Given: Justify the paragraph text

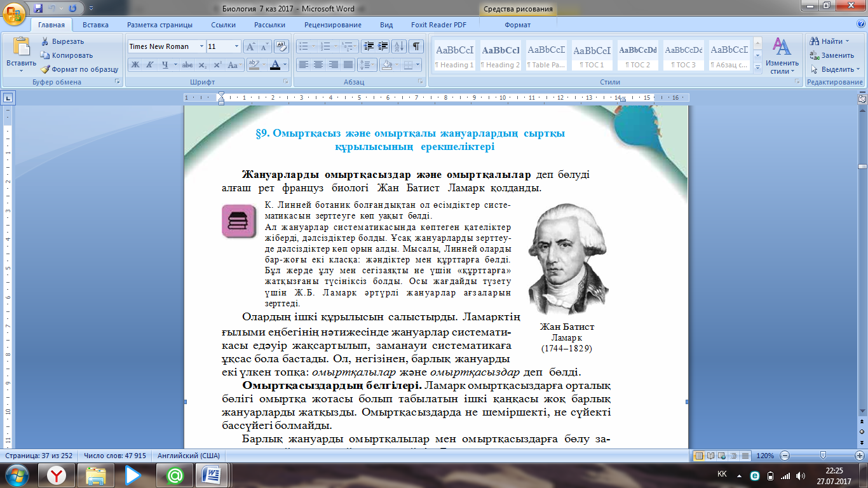Looking at the screenshot, I should pyautogui.click(x=348, y=65).
